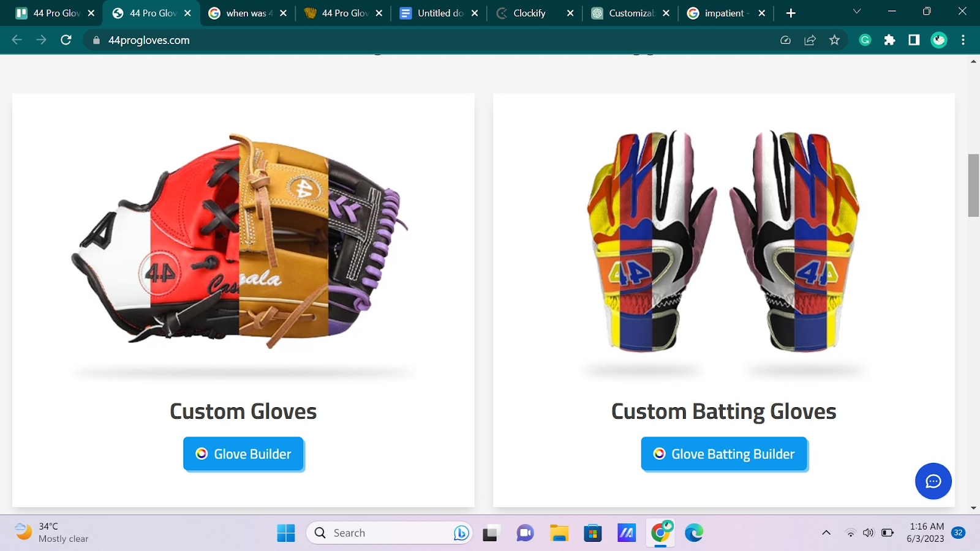This screenshot has width=980, height=551.
Task: Go forward to the next page
Action: tap(41, 40)
